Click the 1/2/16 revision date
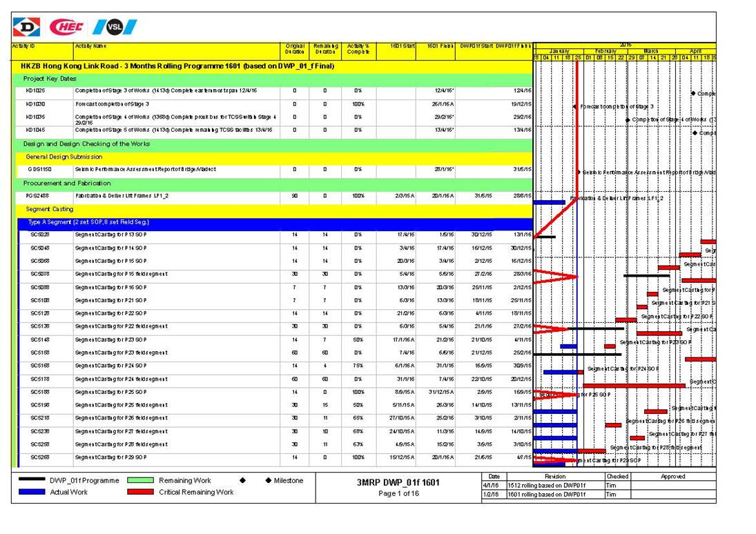The image size is (756, 534). (x=491, y=495)
